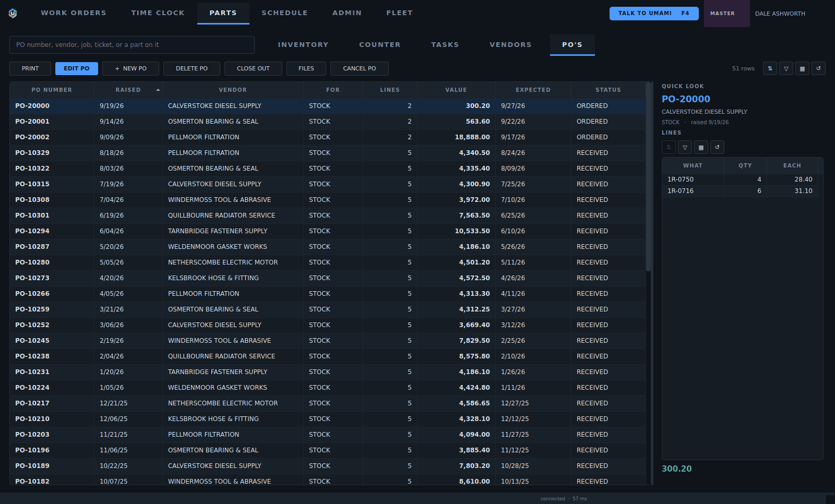The image size is (835, 504).
Task: Open the filter funnel for the PO table
Action: 786,68
